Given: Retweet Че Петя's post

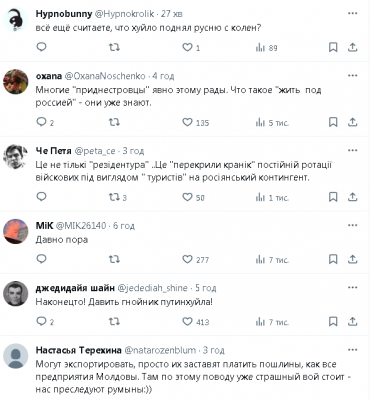Looking at the screenshot, I should coord(114,197).
